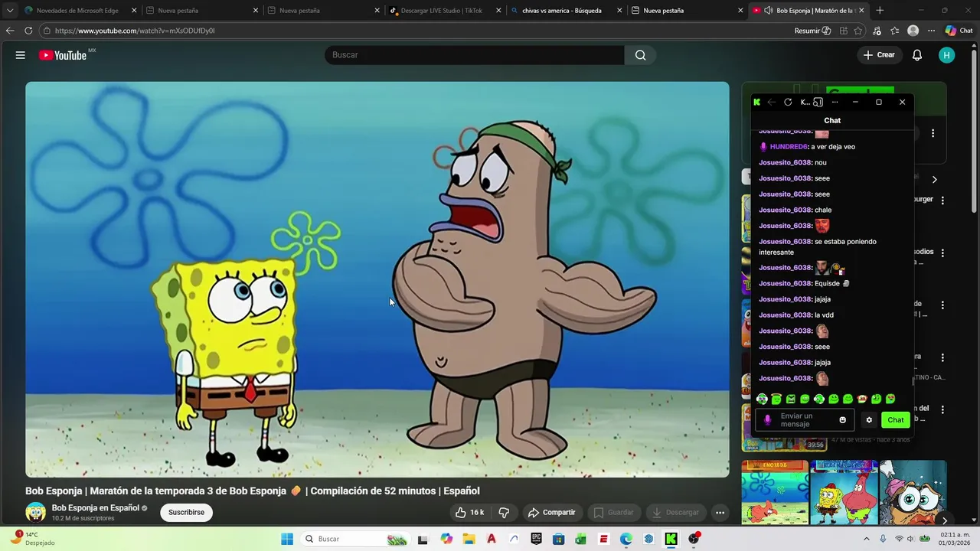Open Edge profile avatar in toolbar
This screenshot has width=980, height=551.
(913, 31)
